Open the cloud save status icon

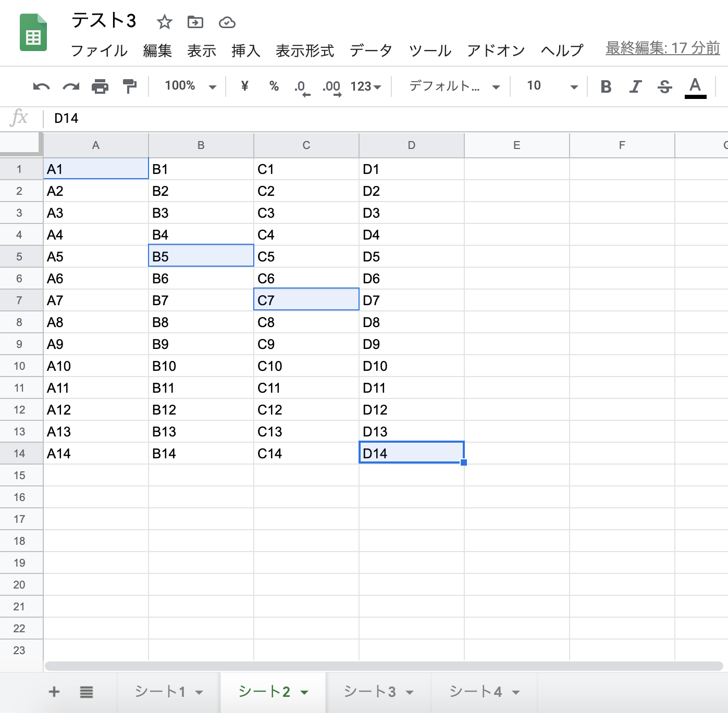pyautogui.click(x=227, y=22)
